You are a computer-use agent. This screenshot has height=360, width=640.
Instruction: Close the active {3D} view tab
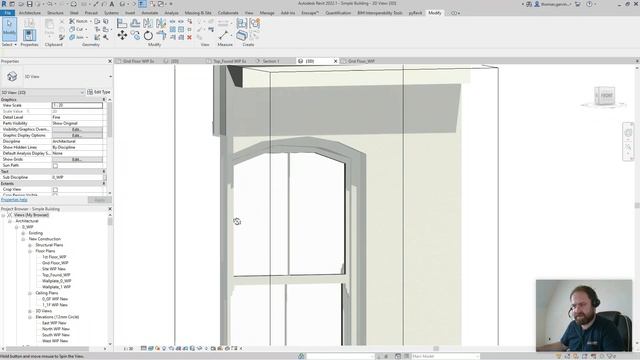click(x=336, y=61)
